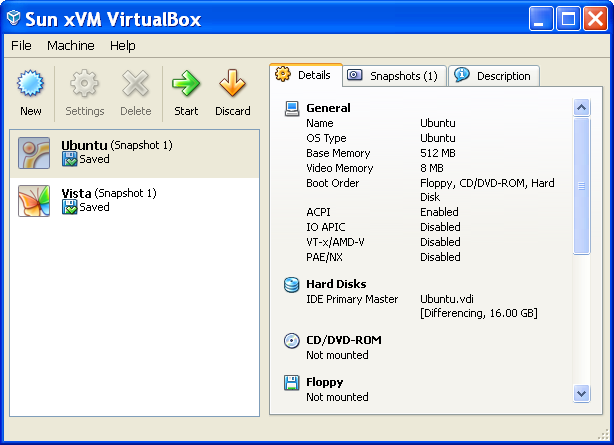Click the Details tab gear icon

click(283, 74)
